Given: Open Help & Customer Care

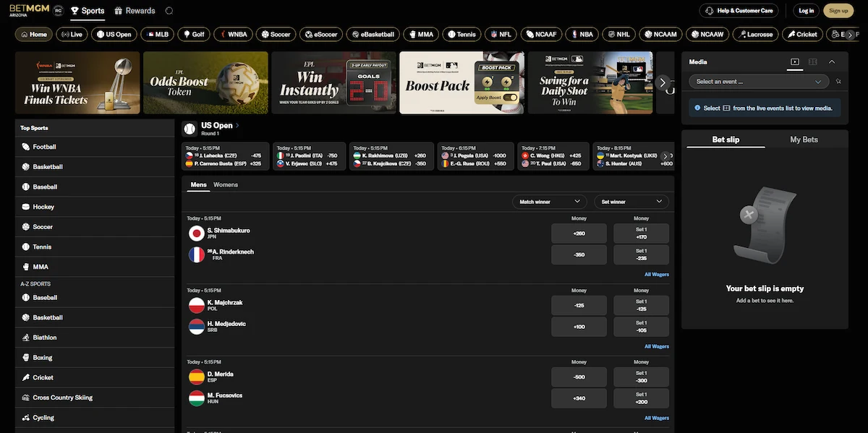Looking at the screenshot, I should pos(739,11).
